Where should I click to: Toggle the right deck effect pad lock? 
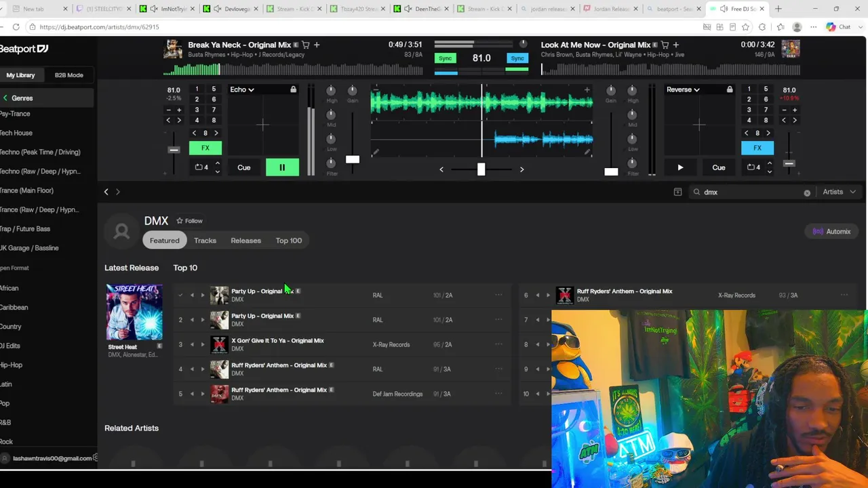730,89
